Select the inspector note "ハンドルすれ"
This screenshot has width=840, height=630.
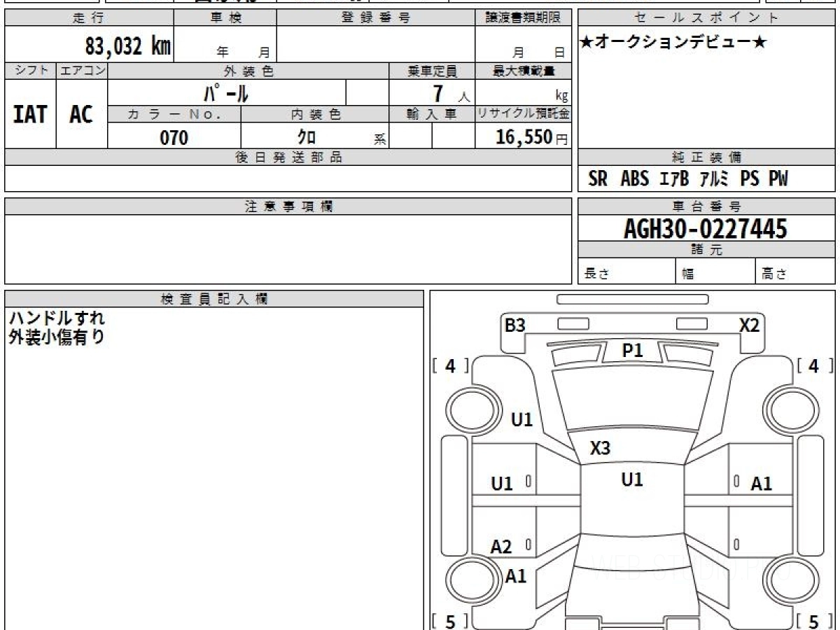tap(57, 318)
